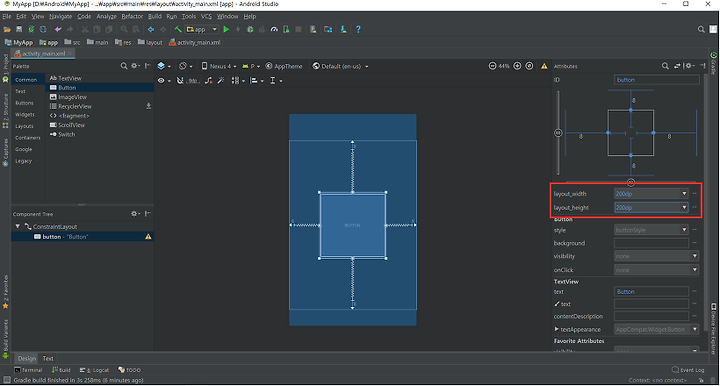Open the Nexus 4 device dropdown
The height and width of the screenshot is (386, 720).
pyautogui.click(x=219, y=66)
